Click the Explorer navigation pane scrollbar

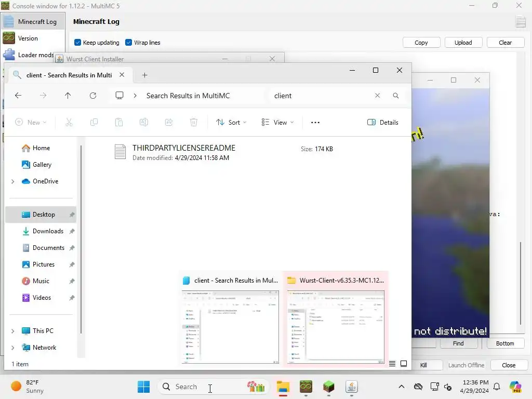click(x=81, y=239)
